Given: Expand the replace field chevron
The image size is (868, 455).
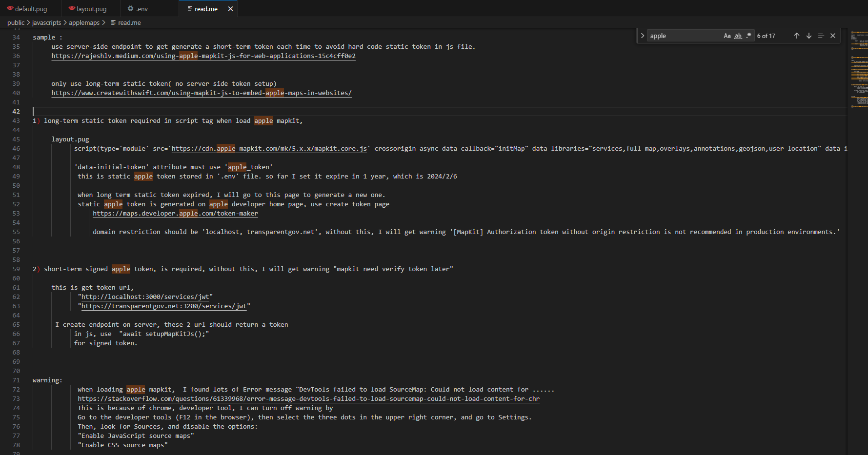Looking at the screenshot, I should [x=643, y=36].
